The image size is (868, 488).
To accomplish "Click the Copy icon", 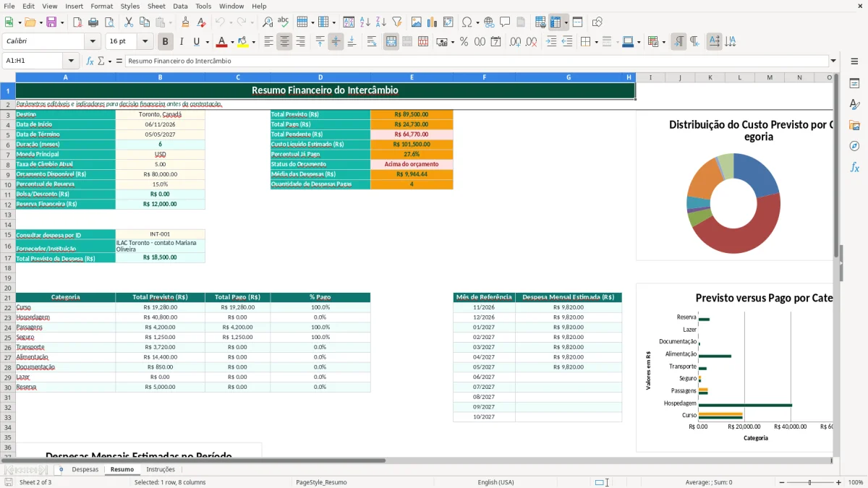I will click(x=145, y=22).
